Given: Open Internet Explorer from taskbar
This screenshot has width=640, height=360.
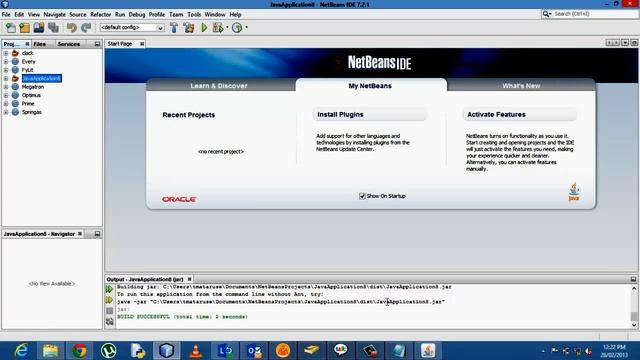Looking at the screenshot, I should [x=21, y=351].
